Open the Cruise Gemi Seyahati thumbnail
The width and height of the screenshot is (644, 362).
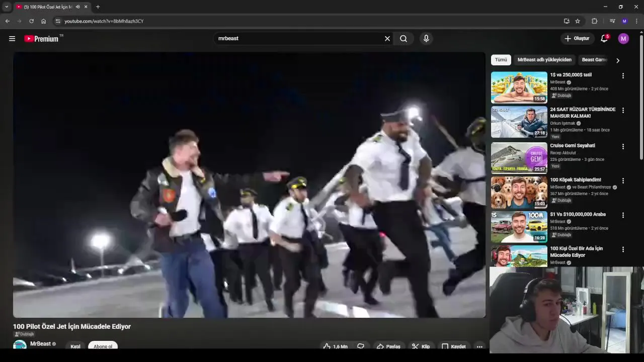[x=519, y=157]
